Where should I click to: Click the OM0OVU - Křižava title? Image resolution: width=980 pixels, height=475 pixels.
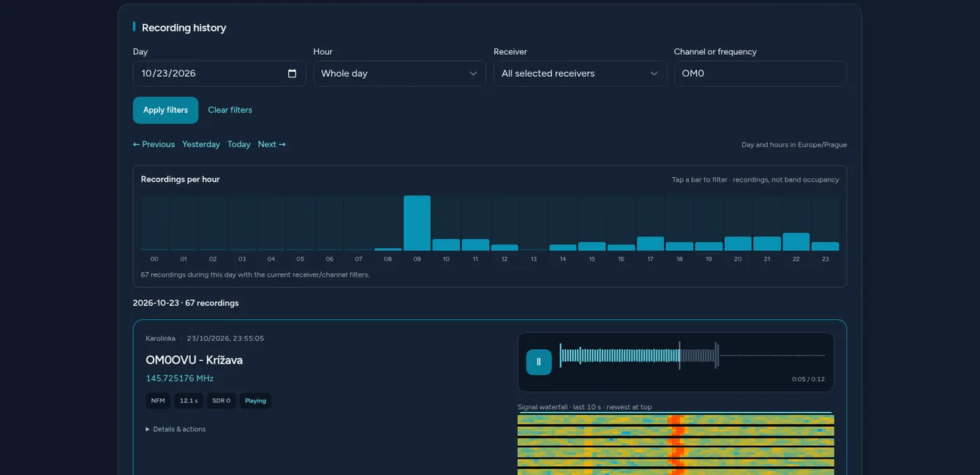[194, 360]
